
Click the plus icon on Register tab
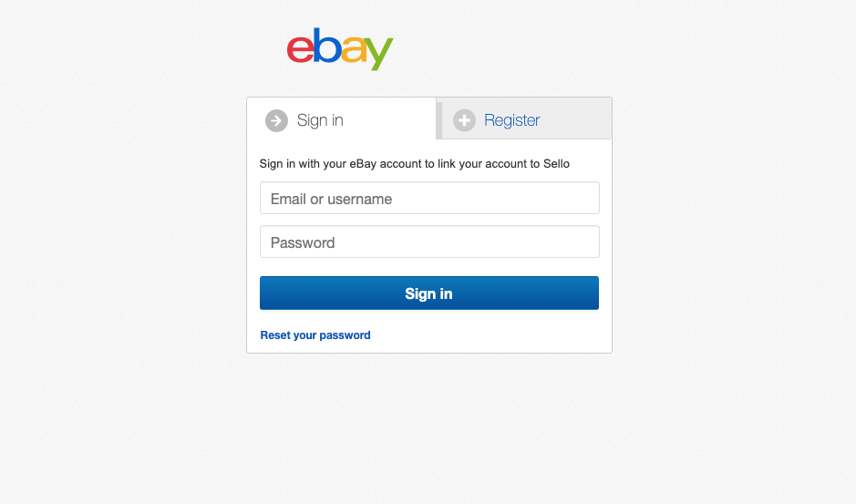tap(464, 120)
